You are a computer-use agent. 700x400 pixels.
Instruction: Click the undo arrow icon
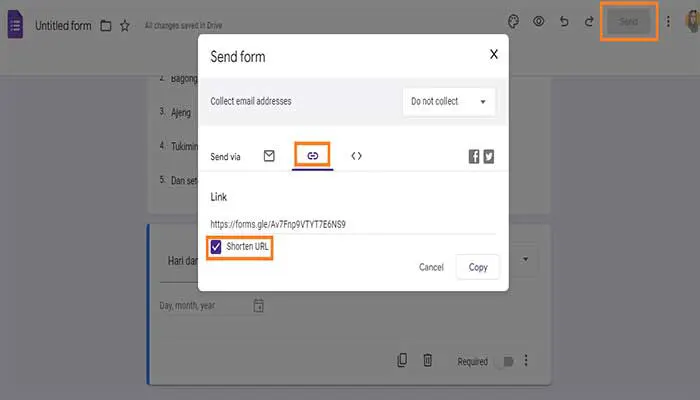(564, 21)
